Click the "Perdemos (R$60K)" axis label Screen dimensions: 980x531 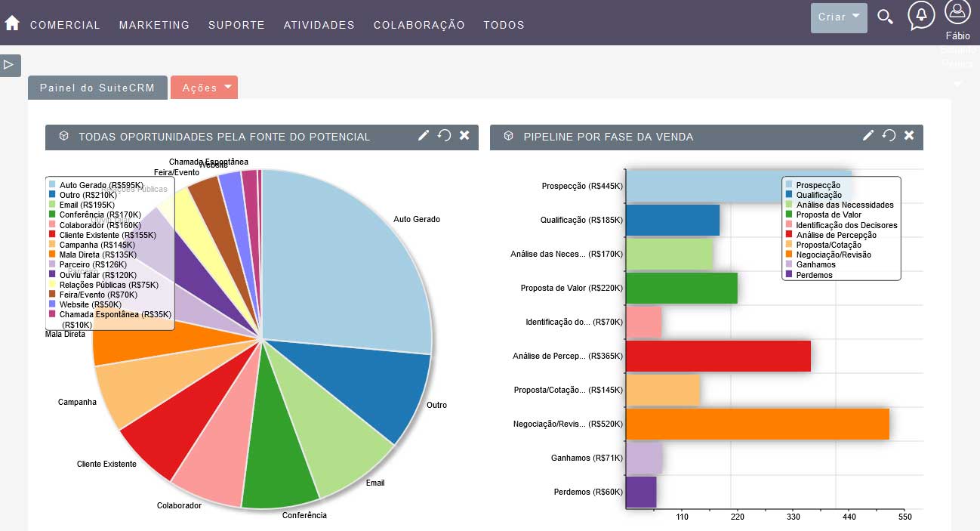click(x=588, y=492)
